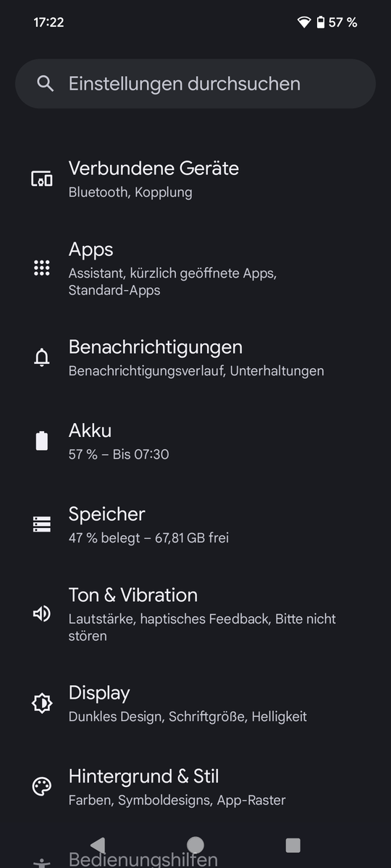
Task: Tap the Android home navigation button
Action: click(x=195, y=845)
